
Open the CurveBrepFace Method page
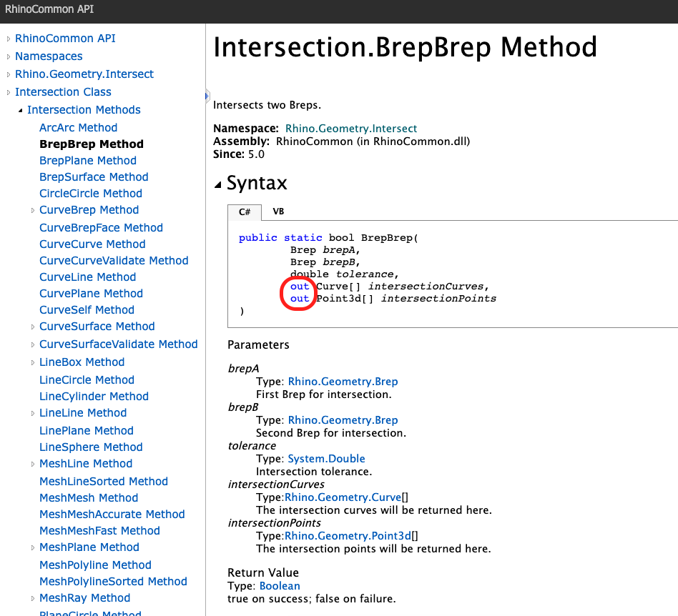pos(101,228)
